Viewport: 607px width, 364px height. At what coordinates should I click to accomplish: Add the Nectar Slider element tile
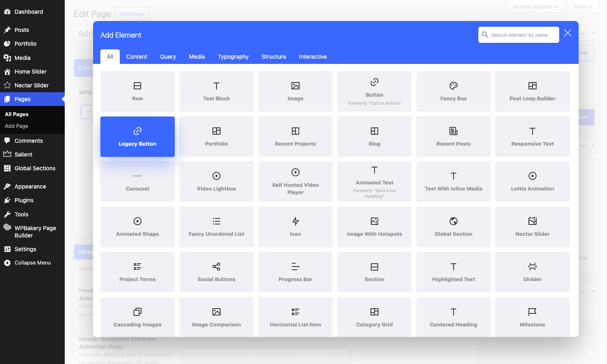click(x=533, y=227)
